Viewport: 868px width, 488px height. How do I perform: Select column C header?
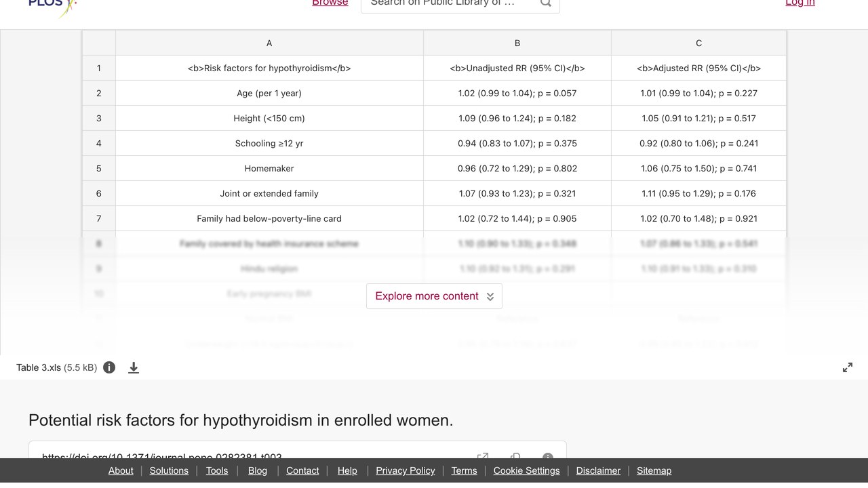pyautogui.click(x=699, y=43)
